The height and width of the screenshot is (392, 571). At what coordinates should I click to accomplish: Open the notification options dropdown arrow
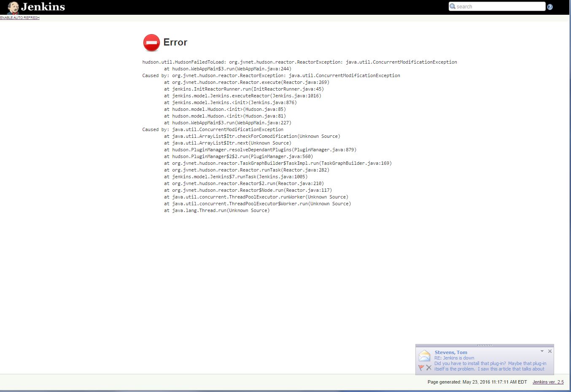(x=542, y=351)
